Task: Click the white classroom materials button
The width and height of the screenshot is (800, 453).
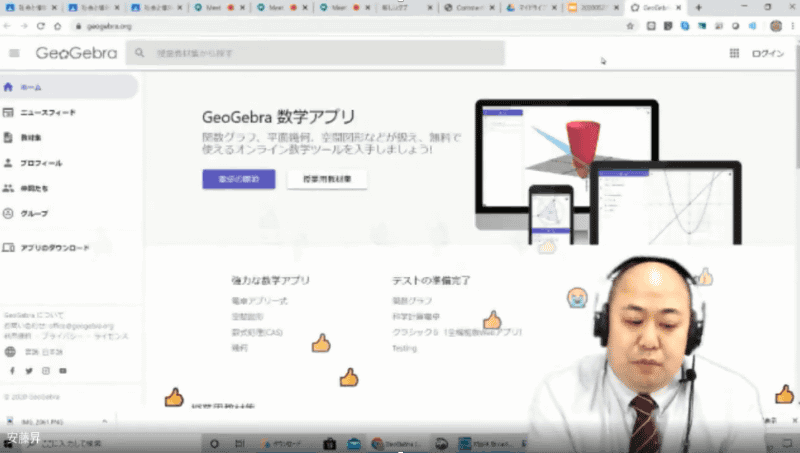Action: pos(327,179)
